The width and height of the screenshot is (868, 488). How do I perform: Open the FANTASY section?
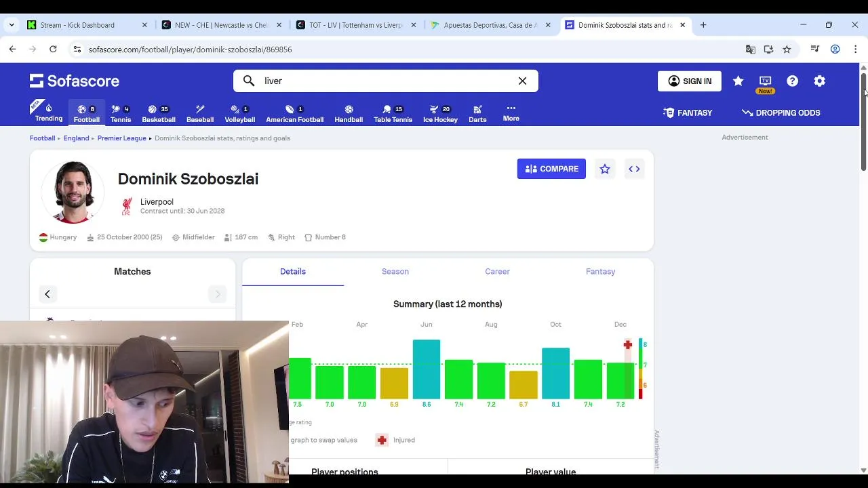click(x=688, y=113)
